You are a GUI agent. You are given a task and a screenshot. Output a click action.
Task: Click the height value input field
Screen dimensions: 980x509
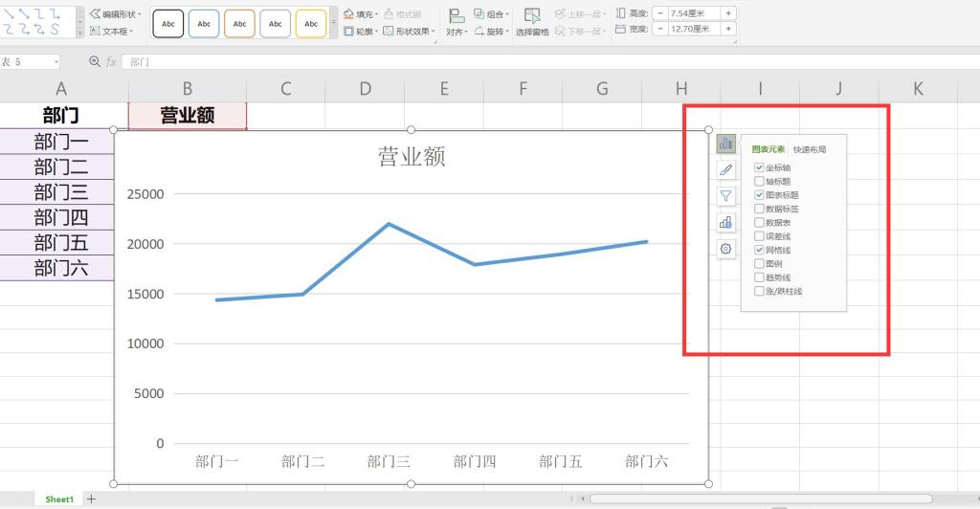694,13
